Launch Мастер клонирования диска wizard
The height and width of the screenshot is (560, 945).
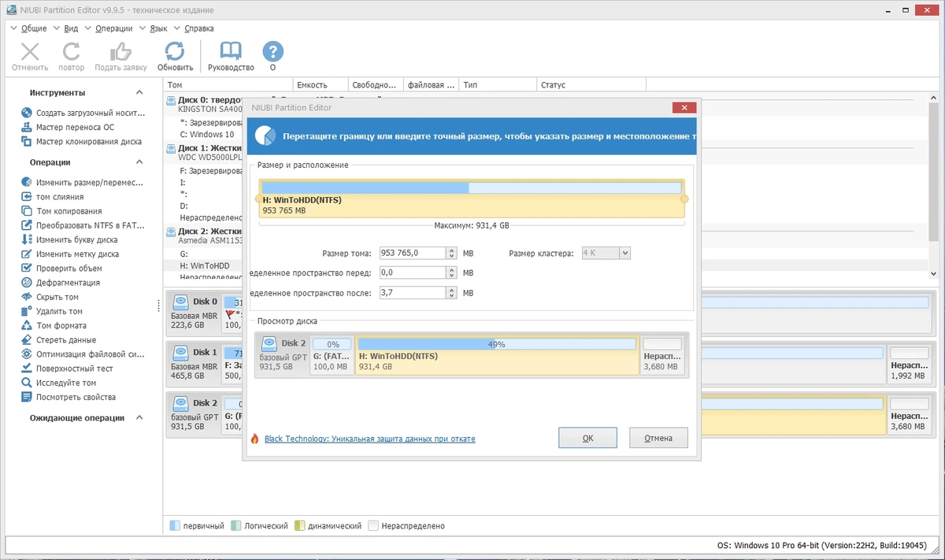pyautogui.click(x=82, y=142)
